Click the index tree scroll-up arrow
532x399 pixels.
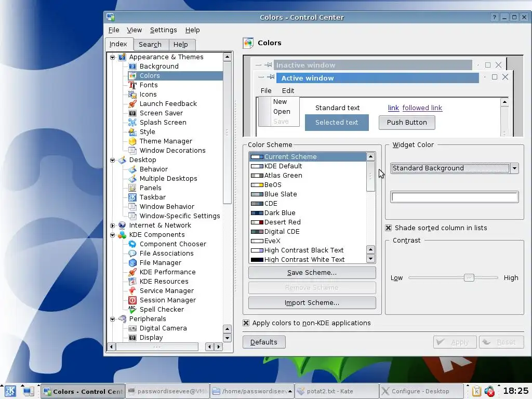[x=227, y=57]
